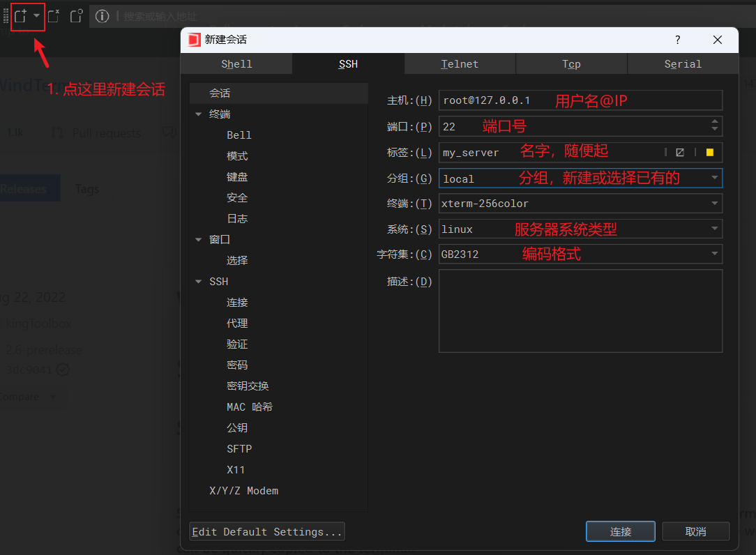Image resolution: width=756 pixels, height=555 pixels.
Task: Select MAC 哈希 in the tree
Action: click(x=250, y=407)
